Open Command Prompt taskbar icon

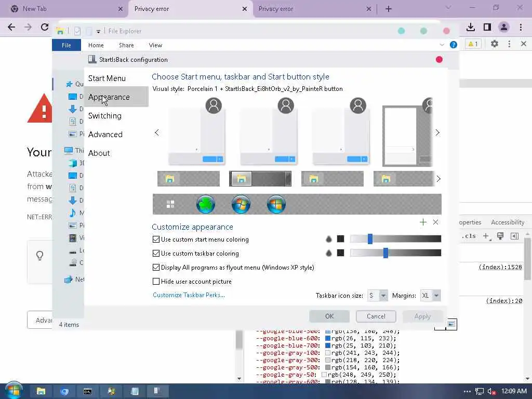87,391
